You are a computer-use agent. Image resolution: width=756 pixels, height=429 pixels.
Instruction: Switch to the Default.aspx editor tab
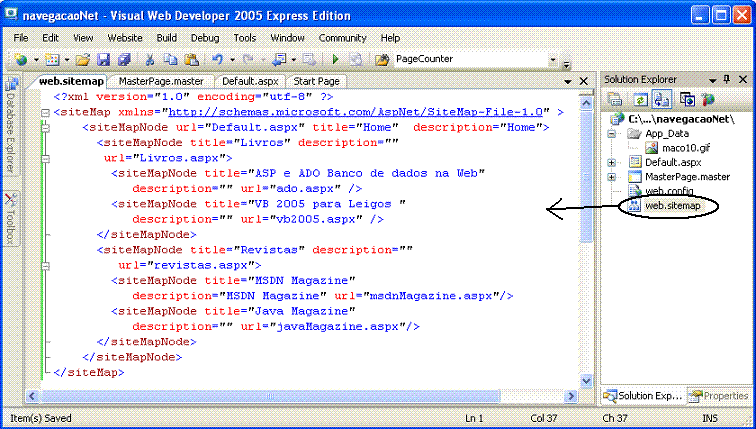(250, 81)
